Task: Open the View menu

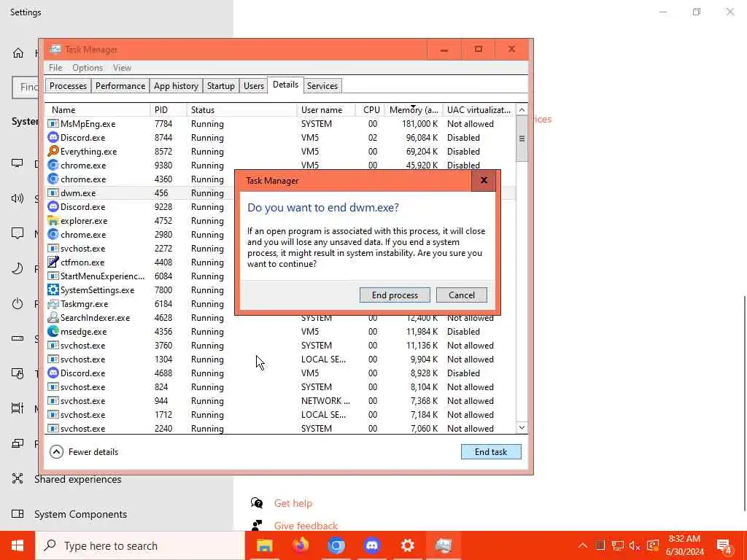Action: 122,68
